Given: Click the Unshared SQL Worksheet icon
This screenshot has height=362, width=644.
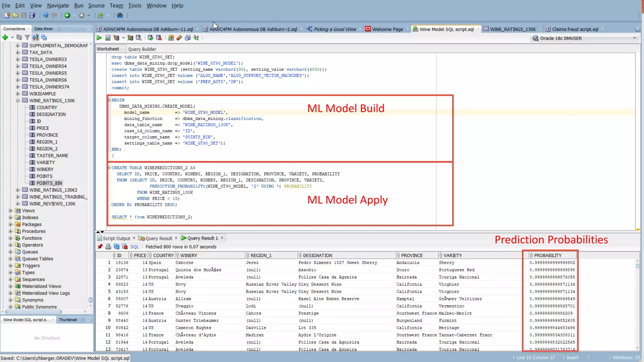Looking at the screenshot, I should pos(171,38).
